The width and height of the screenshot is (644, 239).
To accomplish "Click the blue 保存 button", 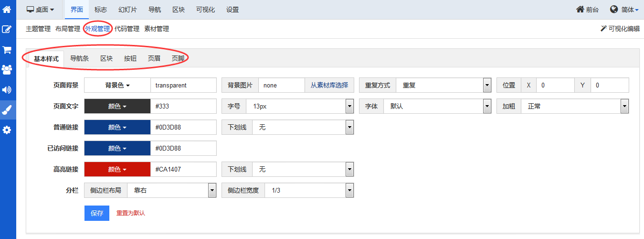I will point(97,213).
